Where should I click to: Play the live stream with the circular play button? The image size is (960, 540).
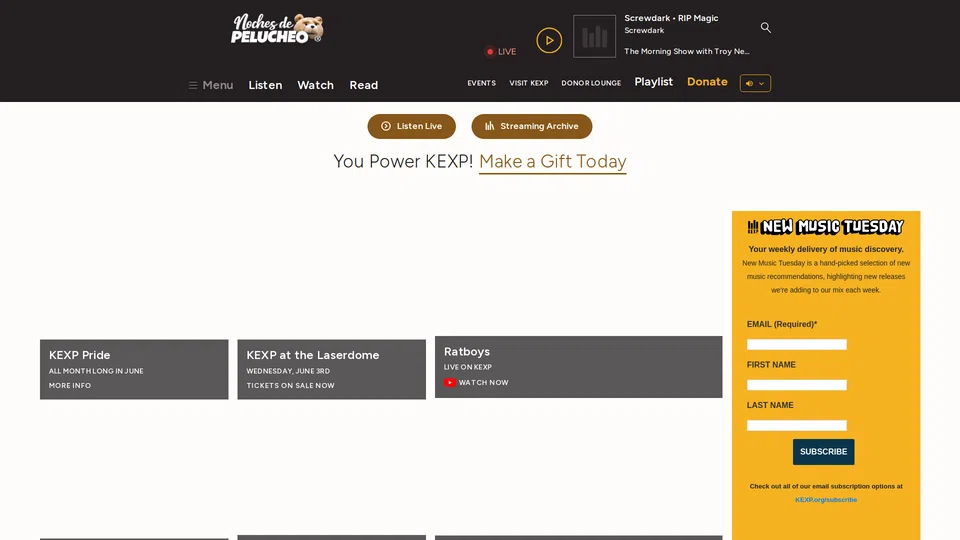(x=549, y=40)
